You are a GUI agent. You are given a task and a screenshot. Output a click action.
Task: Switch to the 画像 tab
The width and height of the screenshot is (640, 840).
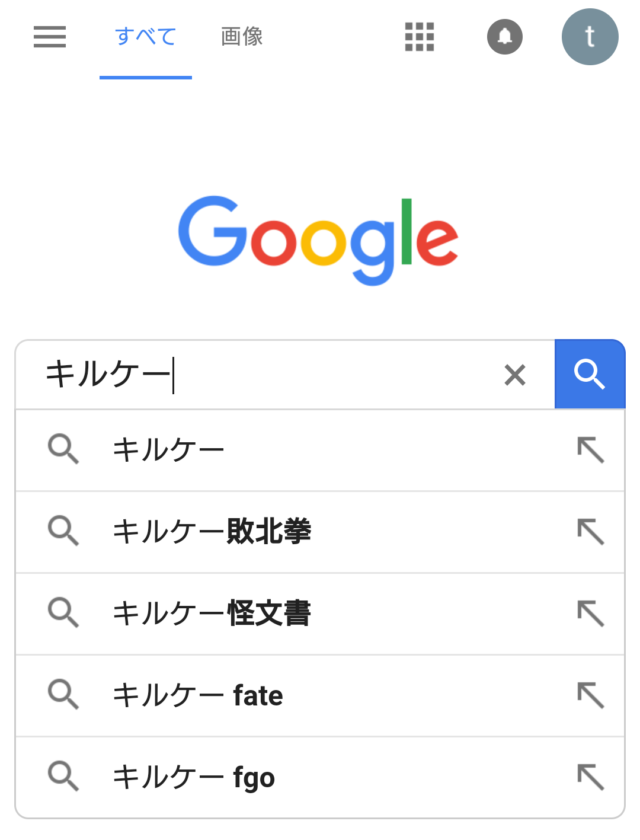click(x=242, y=37)
